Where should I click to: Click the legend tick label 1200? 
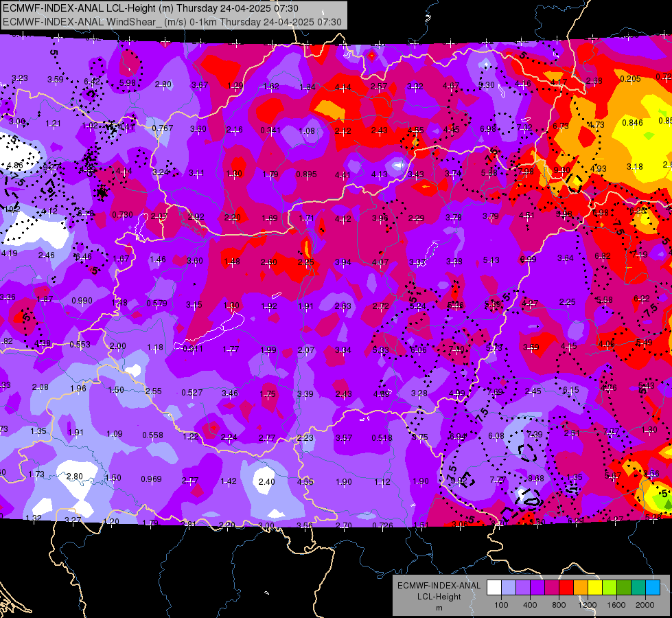pyautogui.click(x=588, y=605)
